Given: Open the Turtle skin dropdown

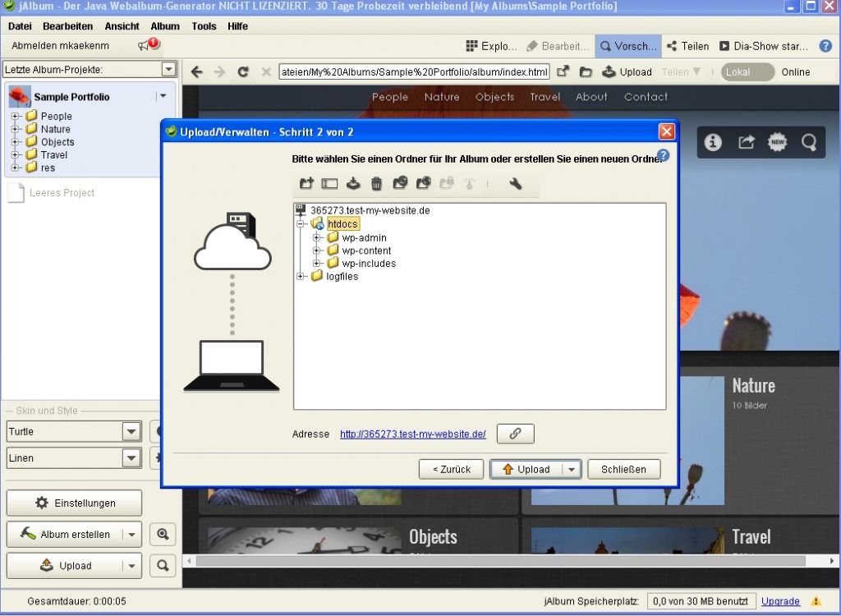Looking at the screenshot, I should coord(131,431).
